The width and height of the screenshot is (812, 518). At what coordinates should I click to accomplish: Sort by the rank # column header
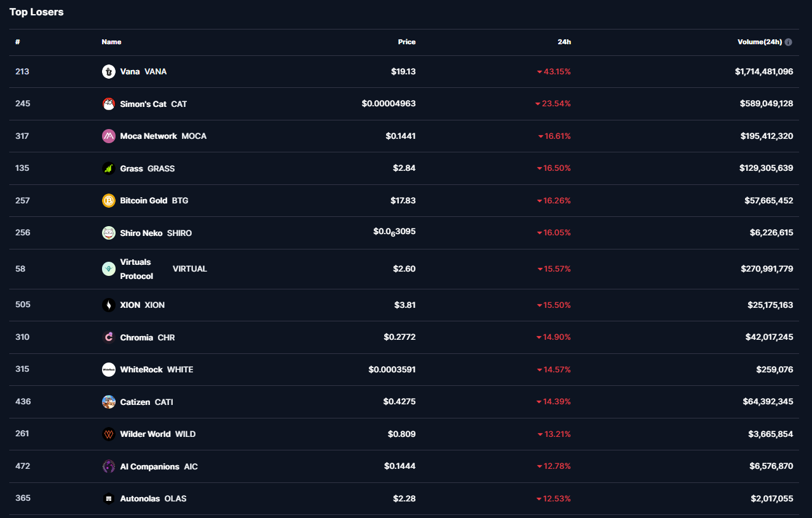[x=18, y=42]
